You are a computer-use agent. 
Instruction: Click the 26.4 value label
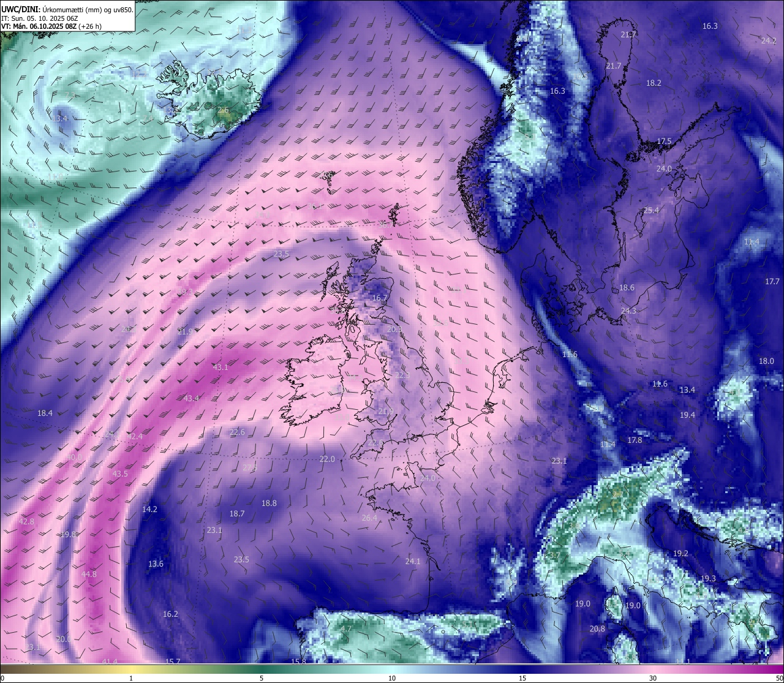click(369, 518)
